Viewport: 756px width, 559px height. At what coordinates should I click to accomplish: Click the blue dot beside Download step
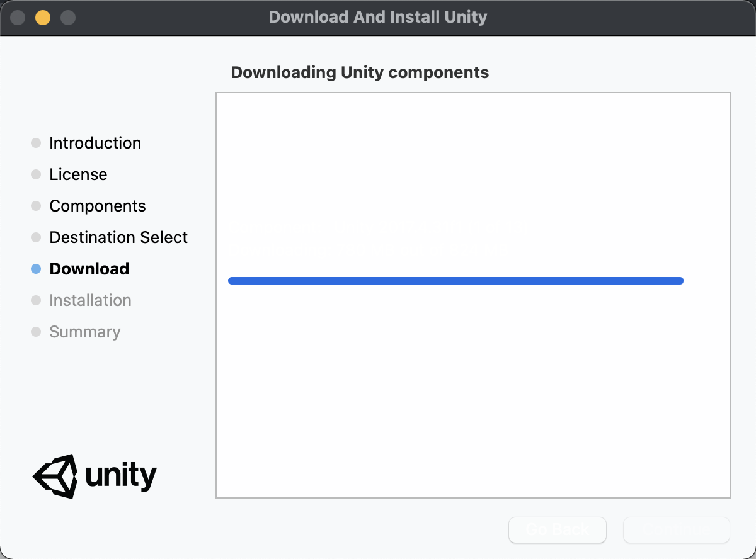pyautogui.click(x=35, y=269)
